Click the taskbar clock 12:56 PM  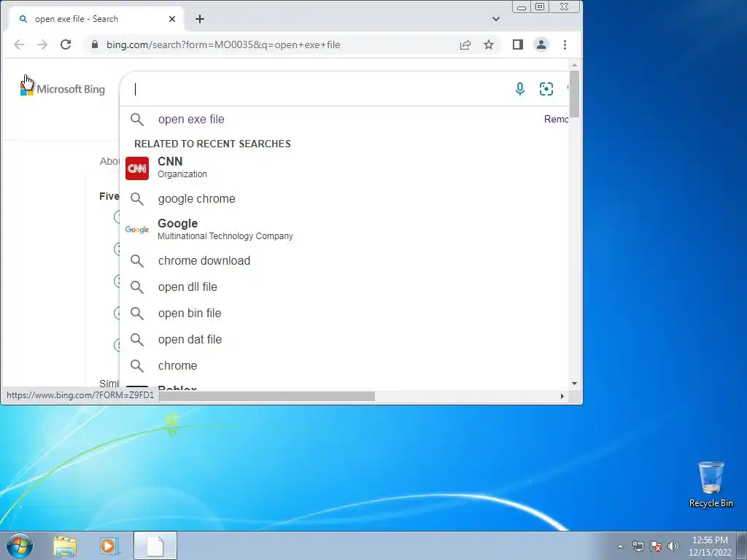710,540
